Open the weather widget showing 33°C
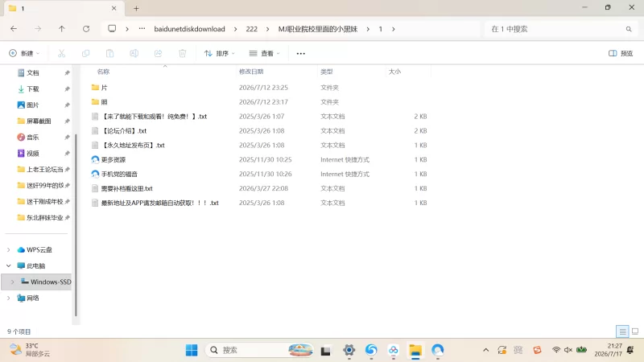644x362 pixels. coord(30,350)
